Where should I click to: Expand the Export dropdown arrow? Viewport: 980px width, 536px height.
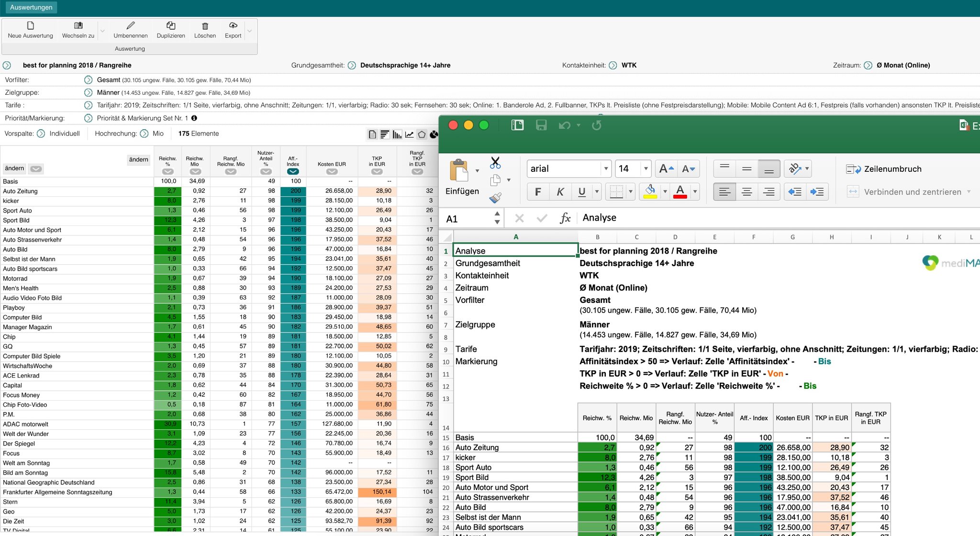(x=249, y=31)
